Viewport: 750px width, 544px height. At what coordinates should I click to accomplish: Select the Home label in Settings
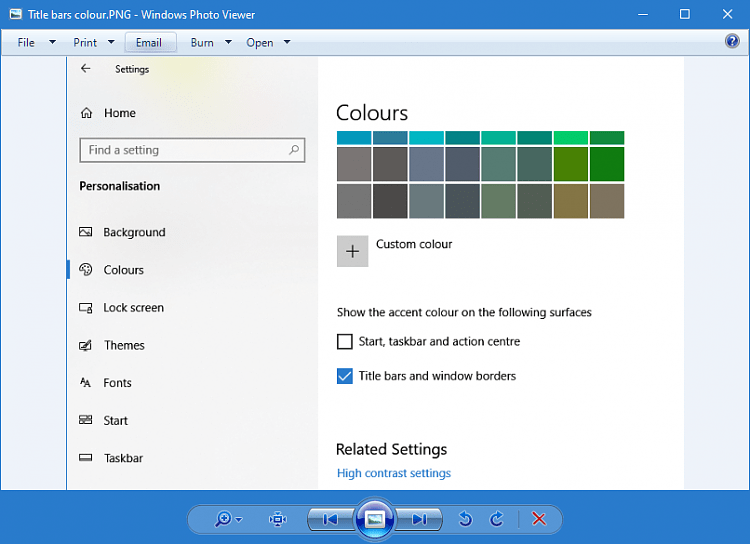click(x=120, y=113)
